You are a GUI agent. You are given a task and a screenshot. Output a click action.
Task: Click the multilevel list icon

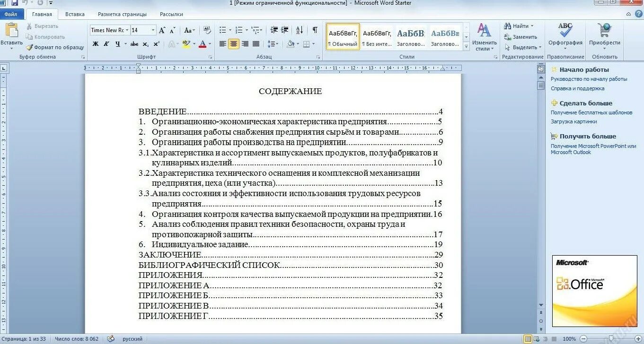tap(256, 30)
